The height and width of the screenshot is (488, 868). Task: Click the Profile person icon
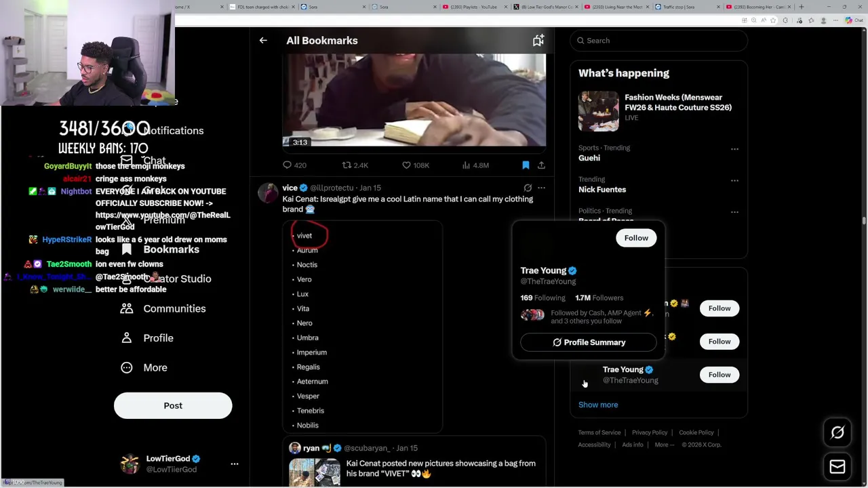click(127, 338)
